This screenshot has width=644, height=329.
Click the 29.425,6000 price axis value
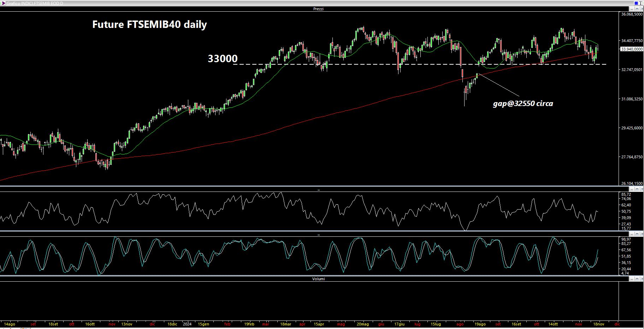632,128
